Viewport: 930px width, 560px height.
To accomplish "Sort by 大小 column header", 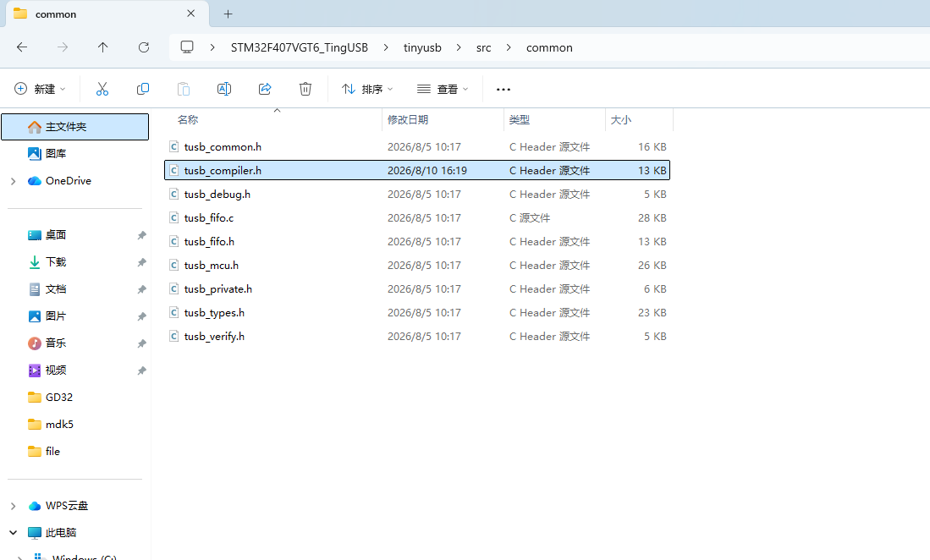I will [x=621, y=120].
